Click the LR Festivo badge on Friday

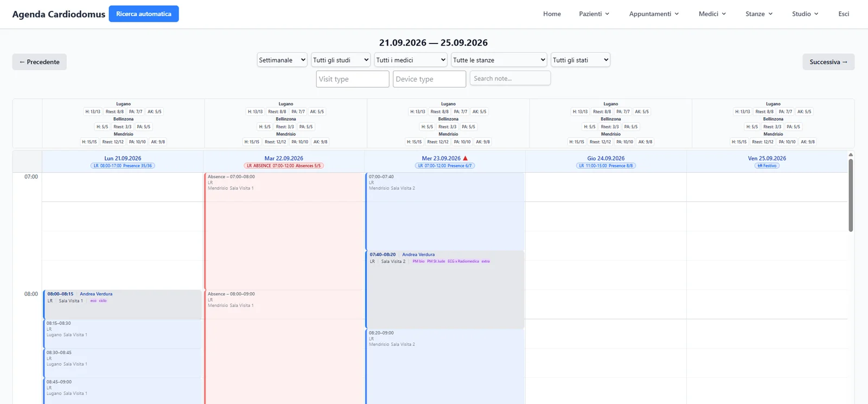tap(767, 166)
